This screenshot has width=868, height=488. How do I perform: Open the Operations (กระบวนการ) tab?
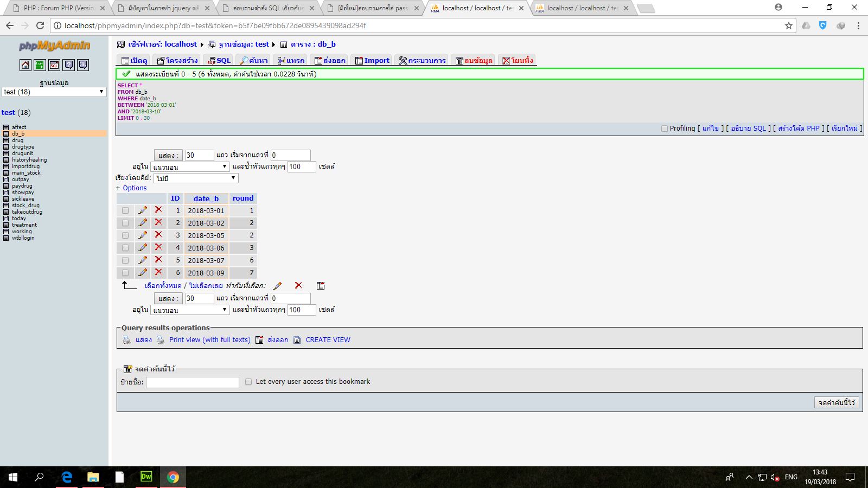click(x=422, y=60)
